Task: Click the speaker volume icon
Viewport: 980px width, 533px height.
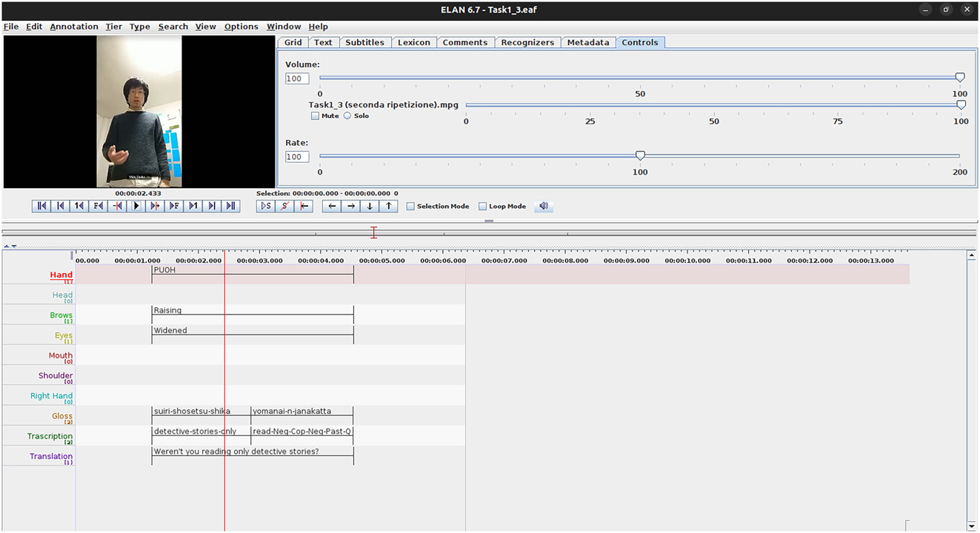Action: click(x=544, y=207)
